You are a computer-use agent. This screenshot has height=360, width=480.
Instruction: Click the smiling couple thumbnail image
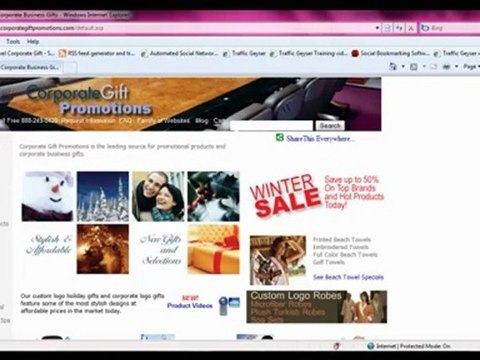158,196
